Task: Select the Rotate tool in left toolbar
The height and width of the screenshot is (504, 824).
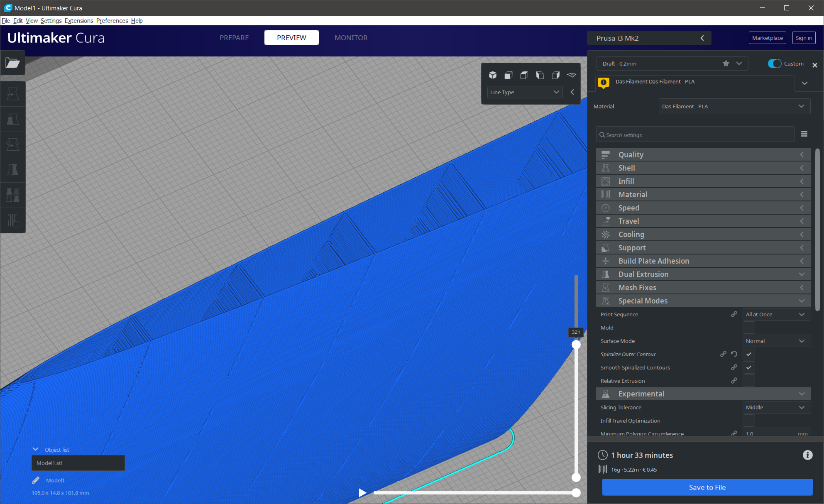Action: tap(12, 144)
